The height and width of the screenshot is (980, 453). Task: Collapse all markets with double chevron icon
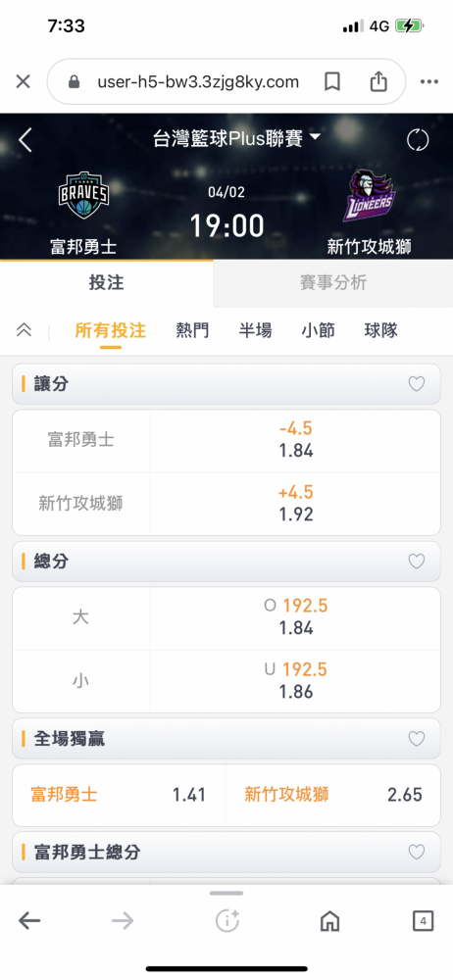coord(24,330)
